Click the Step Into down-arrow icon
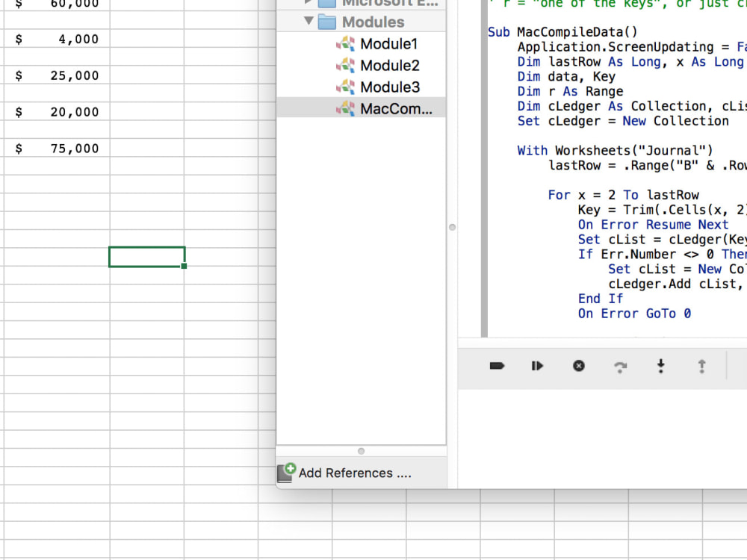 660,366
